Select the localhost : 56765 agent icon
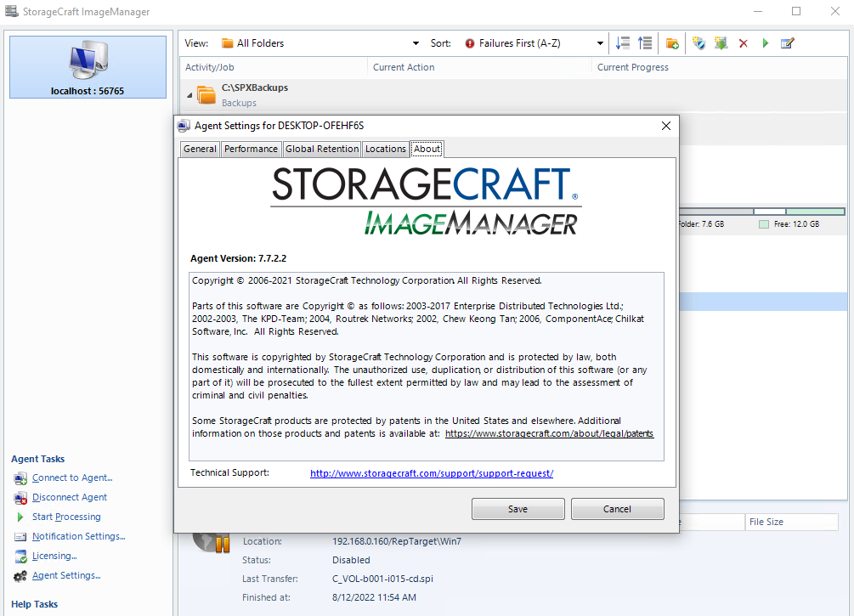Viewport: 854px width, 616px height. pyautogui.click(x=88, y=66)
